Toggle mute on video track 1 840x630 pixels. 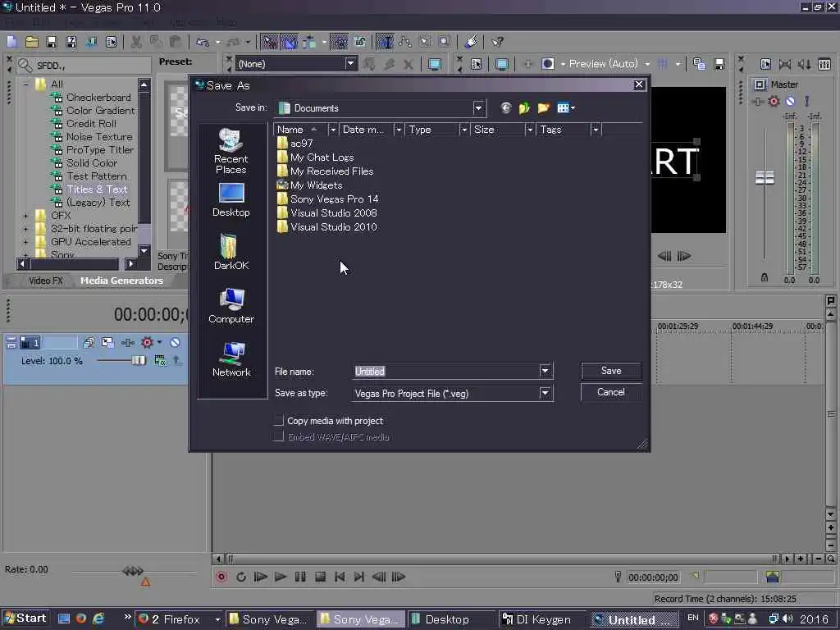click(176, 342)
